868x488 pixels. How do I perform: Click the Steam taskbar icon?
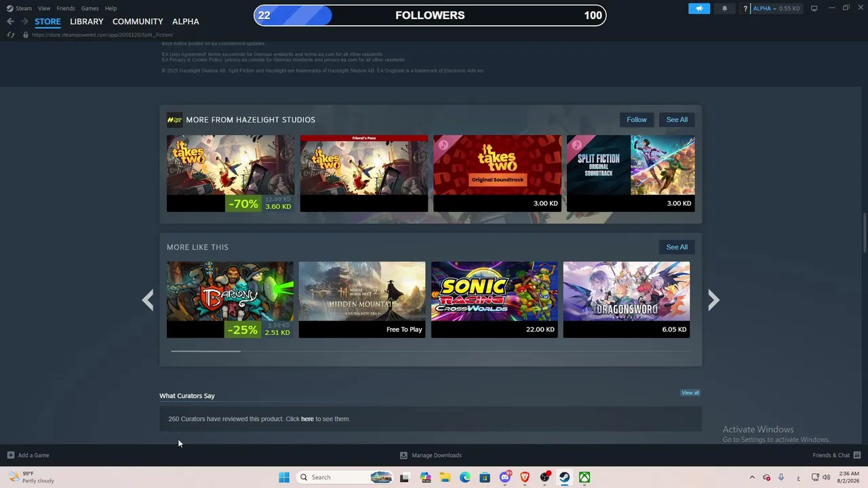tap(564, 477)
